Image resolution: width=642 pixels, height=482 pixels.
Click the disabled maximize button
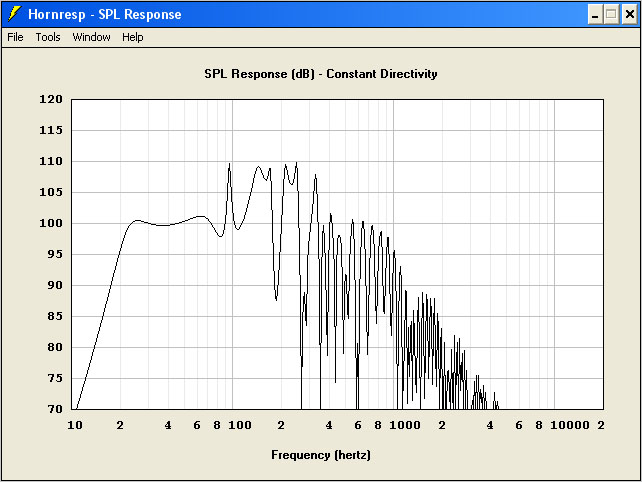[x=611, y=15]
